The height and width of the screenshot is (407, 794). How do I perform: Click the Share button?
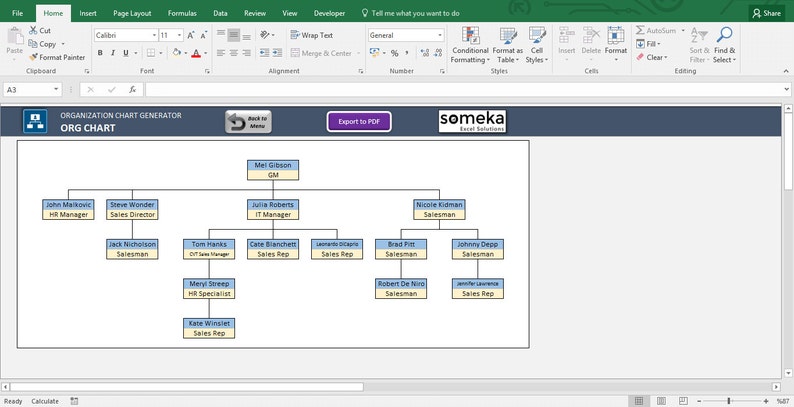click(767, 13)
